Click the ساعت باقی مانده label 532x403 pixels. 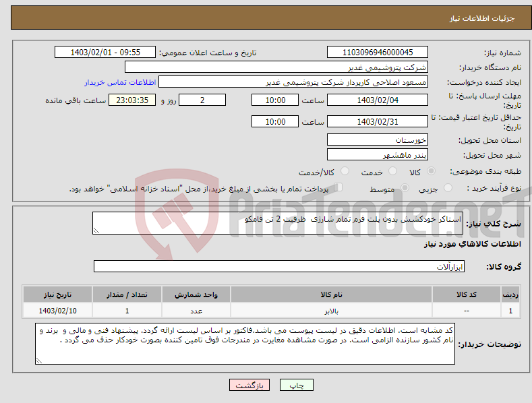[76, 101]
